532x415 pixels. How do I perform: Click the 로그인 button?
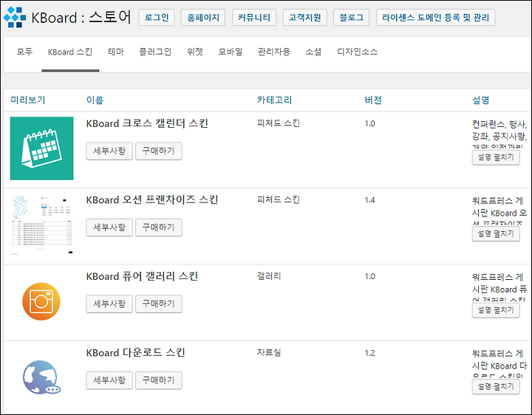[157, 17]
